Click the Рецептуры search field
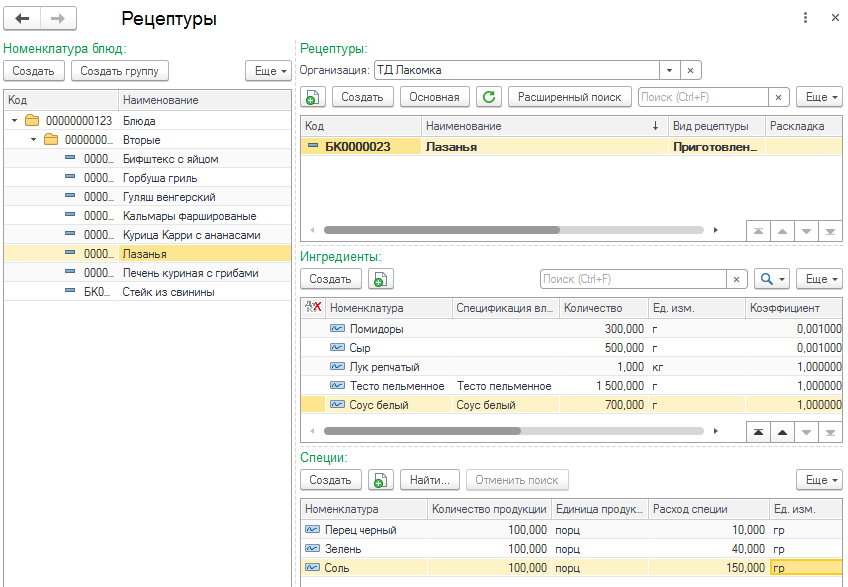848x587 pixels. 702,97
